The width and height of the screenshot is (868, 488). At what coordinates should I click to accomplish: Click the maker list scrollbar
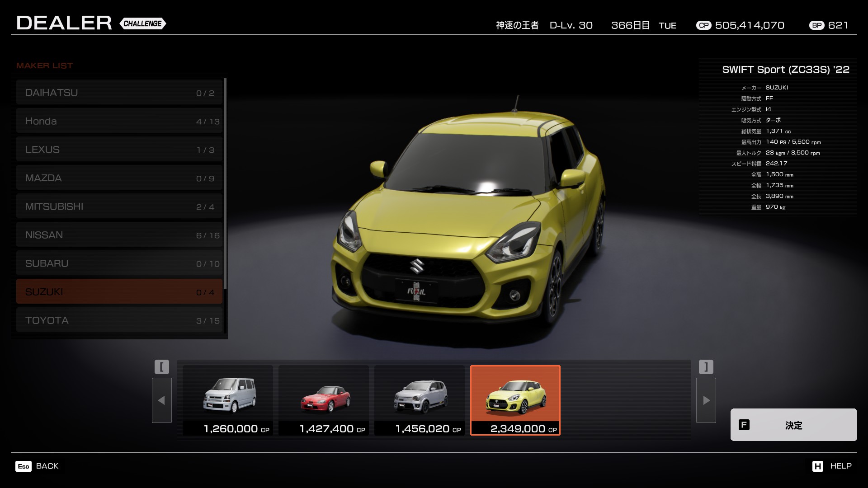pyautogui.click(x=225, y=183)
